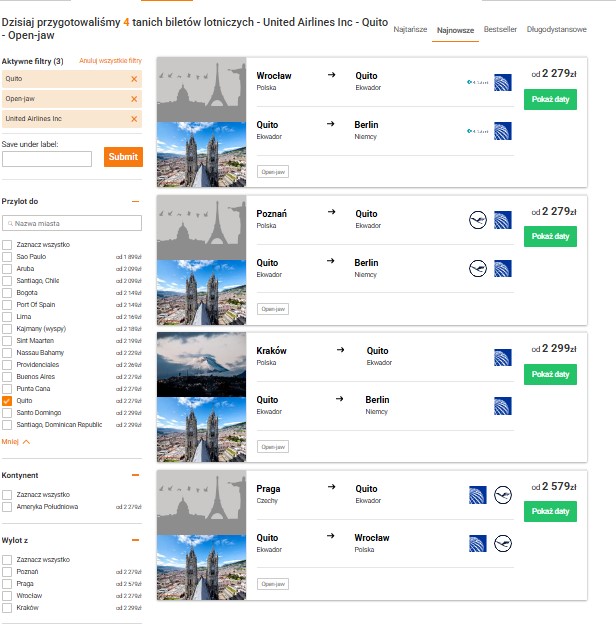Click the Open-jaw tag on Wrocław offer
The image size is (616, 625).
[273, 172]
